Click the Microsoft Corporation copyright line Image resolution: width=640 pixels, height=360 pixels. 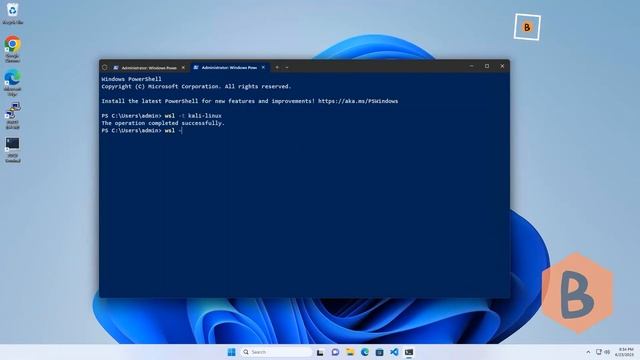click(x=196, y=87)
